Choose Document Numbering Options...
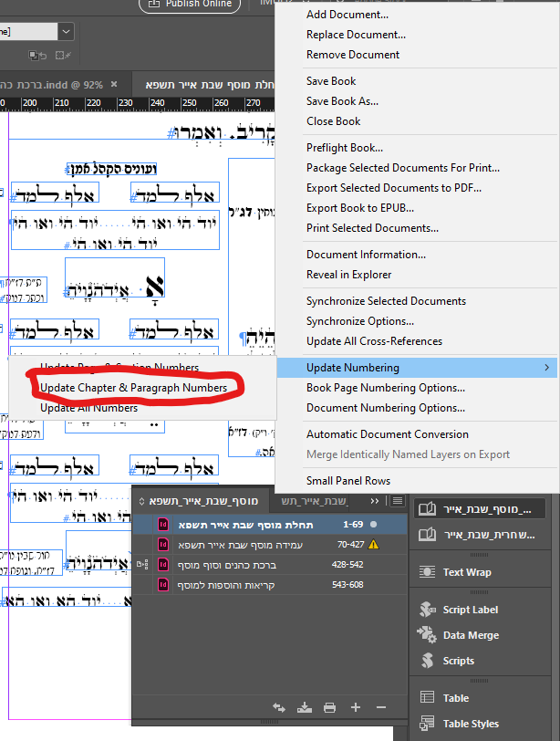Screen dimensions: 560x741 (x=385, y=407)
